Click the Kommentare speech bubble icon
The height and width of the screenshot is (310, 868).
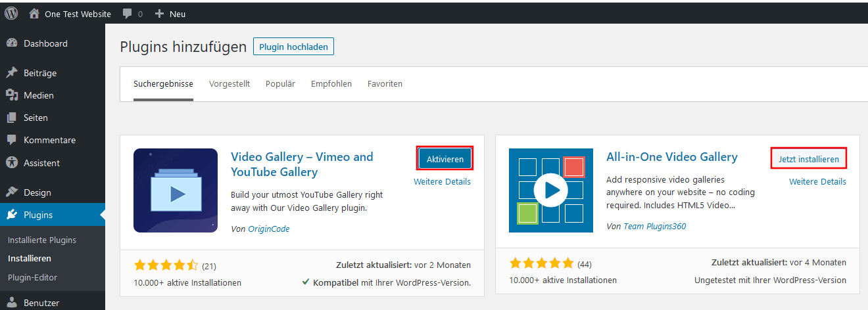(11, 140)
